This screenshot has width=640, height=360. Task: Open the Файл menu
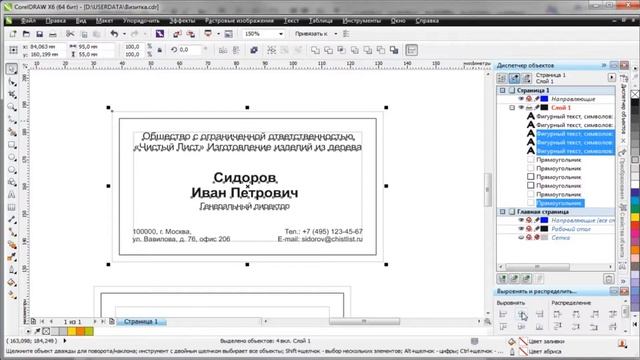[x=28, y=20]
